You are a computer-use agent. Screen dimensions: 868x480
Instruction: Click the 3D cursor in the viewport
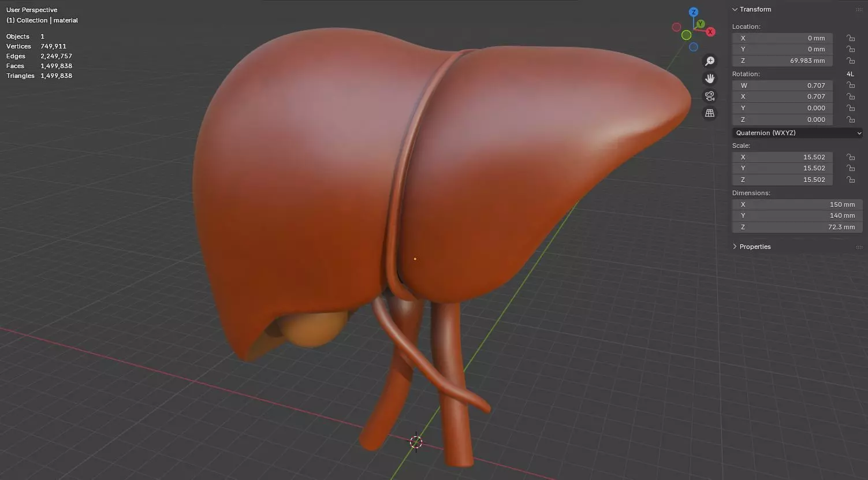tap(416, 442)
